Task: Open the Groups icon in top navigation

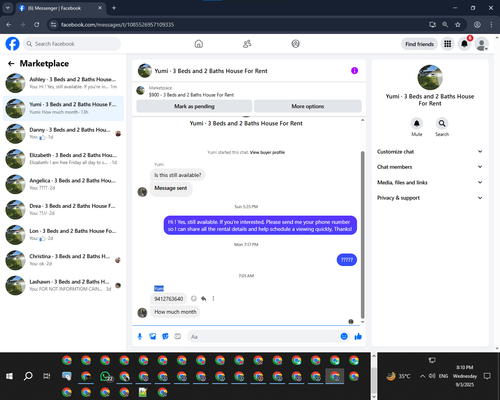Action: (295, 44)
